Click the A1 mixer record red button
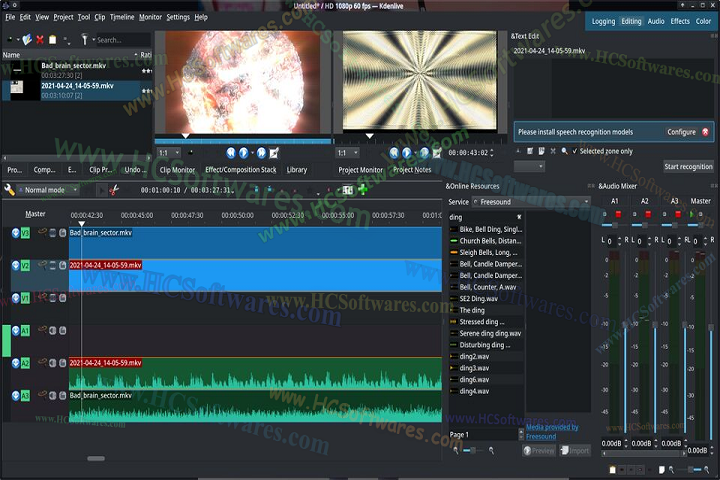Viewport: 720px width, 480px height. (618, 214)
